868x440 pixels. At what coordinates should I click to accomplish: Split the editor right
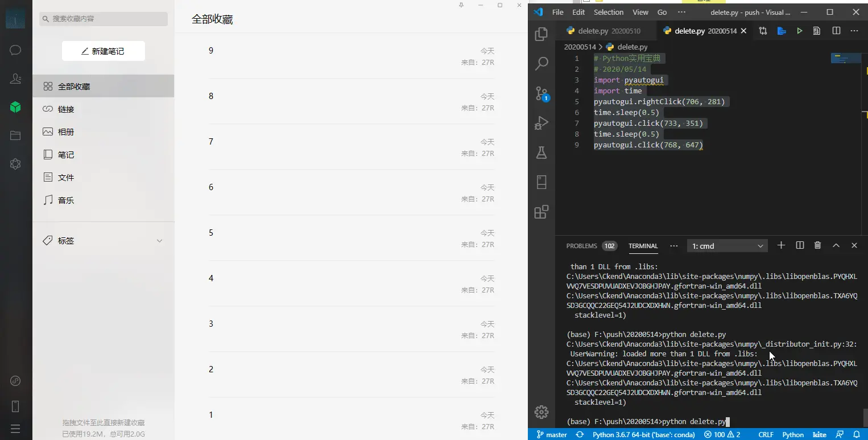(836, 31)
